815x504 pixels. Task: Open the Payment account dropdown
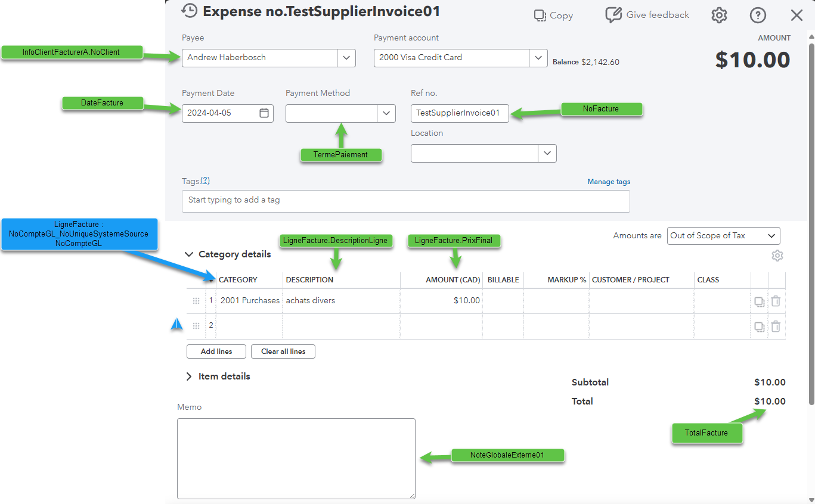coord(538,58)
